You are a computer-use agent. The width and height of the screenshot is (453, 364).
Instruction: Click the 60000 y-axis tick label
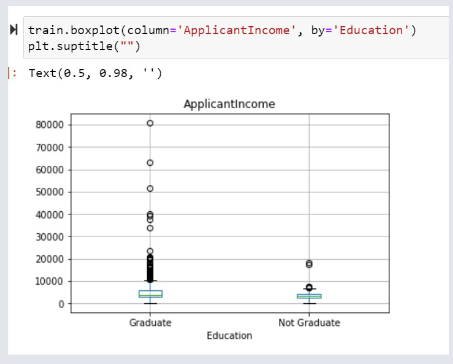click(x=50, y=170)
